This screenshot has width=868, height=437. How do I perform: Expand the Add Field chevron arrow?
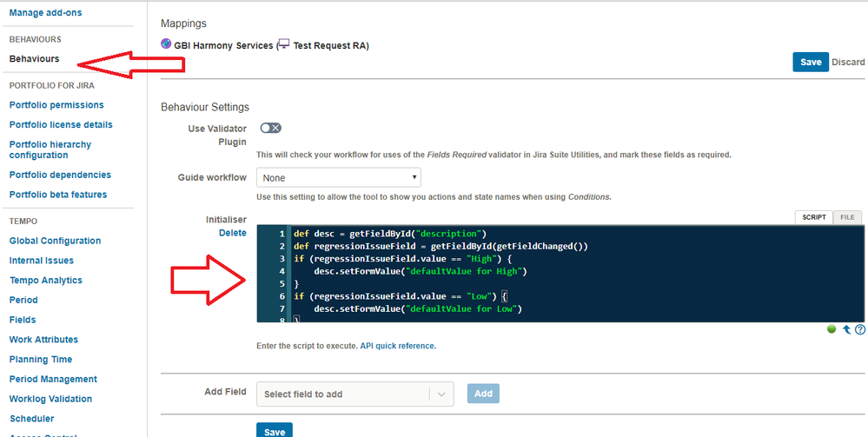(x=441, y=394)
